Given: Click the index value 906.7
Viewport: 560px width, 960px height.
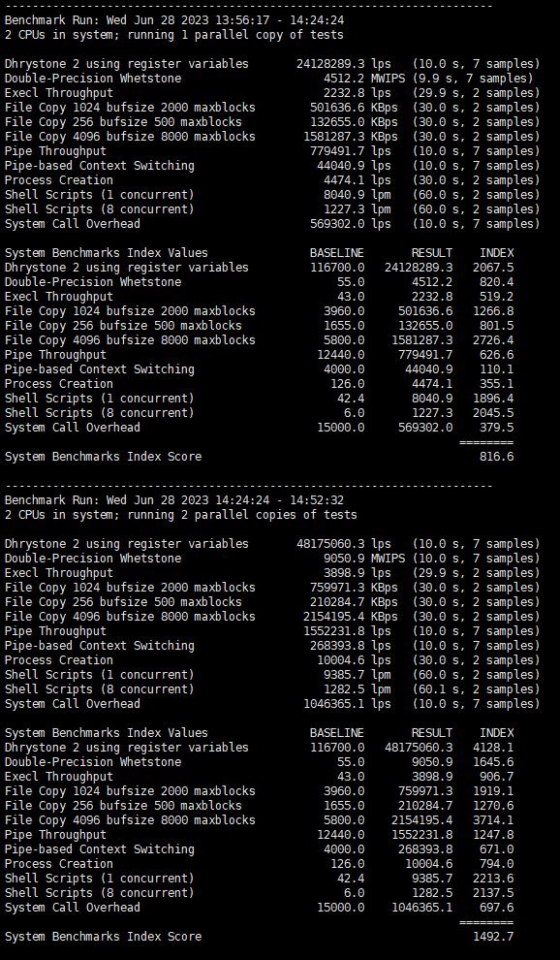Looking at the screenshot, I should [x=496, y=777].
